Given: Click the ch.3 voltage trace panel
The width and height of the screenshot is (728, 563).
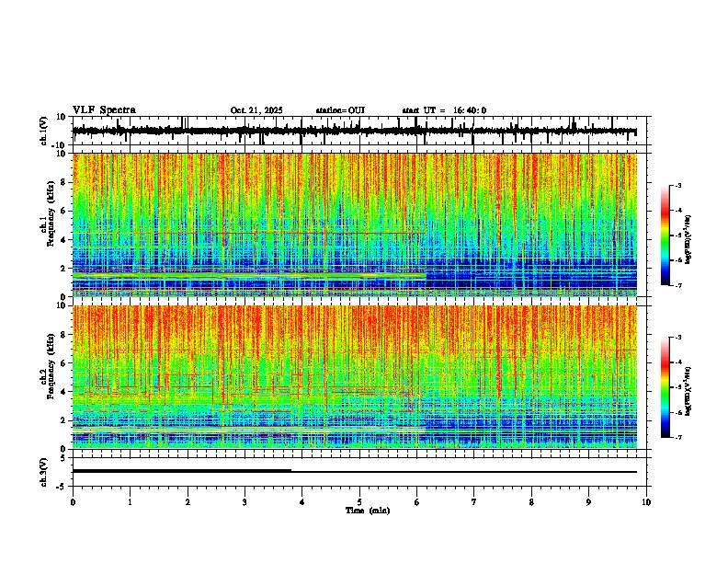Looking at the screenshot, I should [x=359, y=472].
